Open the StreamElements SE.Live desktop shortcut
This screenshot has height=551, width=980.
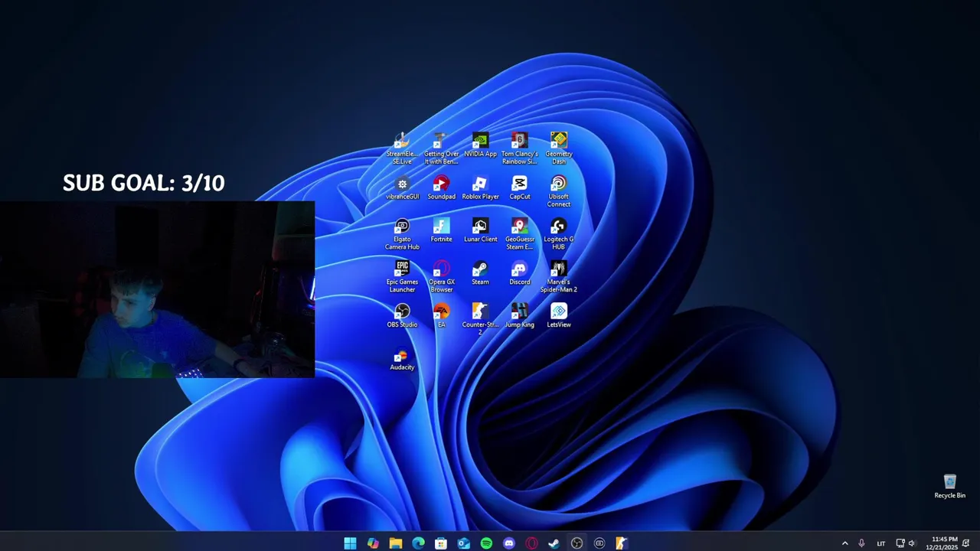(402, 148)
